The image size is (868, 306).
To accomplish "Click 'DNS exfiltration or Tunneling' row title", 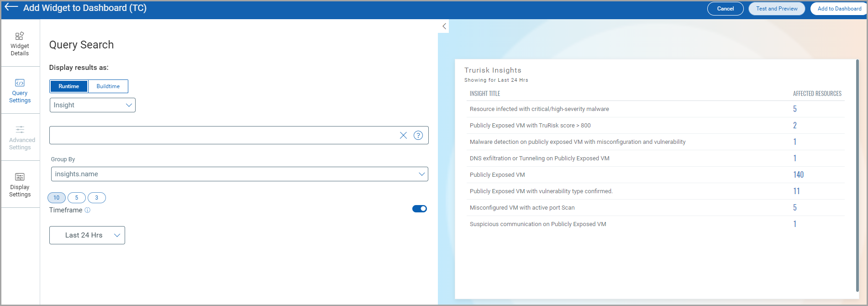I will coord(540,158).
